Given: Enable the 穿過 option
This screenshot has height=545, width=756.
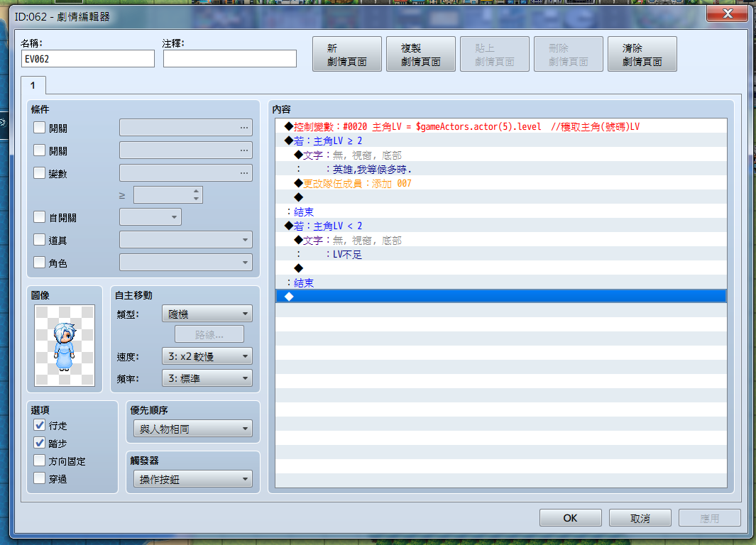Looking at the screenshot, I should [x=40, y=478].
